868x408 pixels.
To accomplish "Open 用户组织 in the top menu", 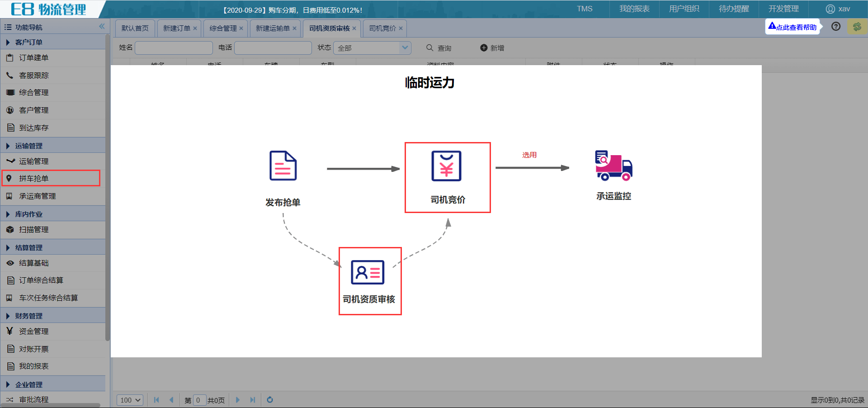I will [684, 9].
